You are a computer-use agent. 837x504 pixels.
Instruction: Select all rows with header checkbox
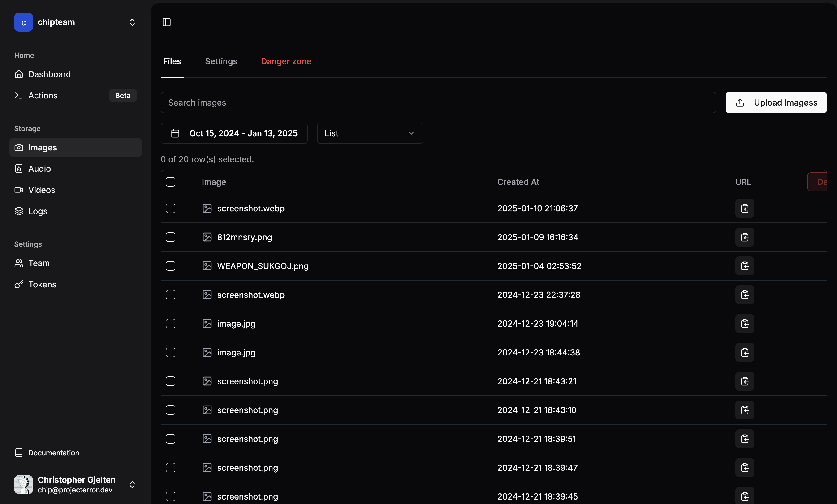coord(171,182)
